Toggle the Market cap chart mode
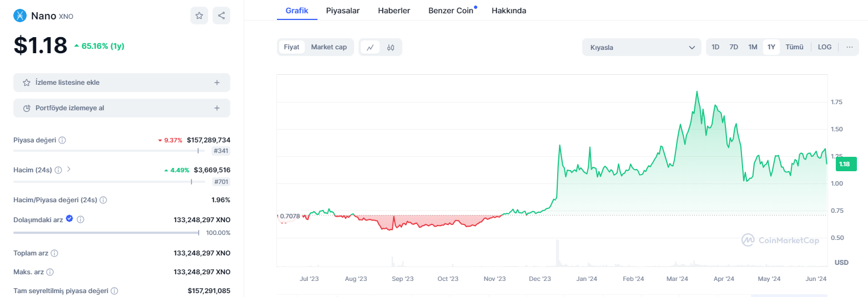This screenshot has height=297, width=868. (329, 47)
